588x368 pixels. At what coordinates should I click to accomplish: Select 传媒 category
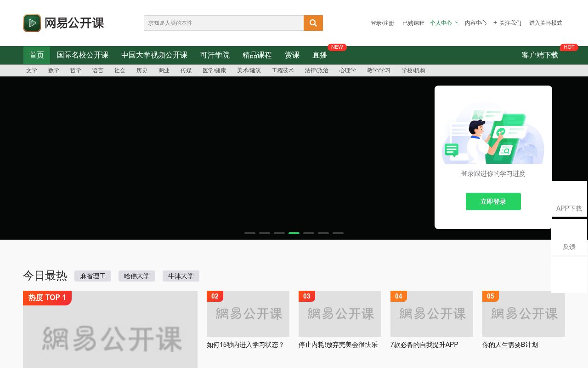tap(186, 70)
